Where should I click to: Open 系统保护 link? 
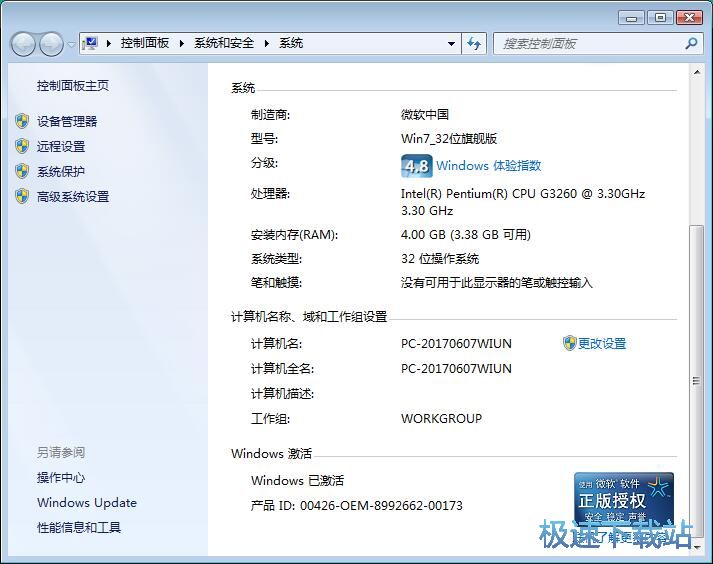(61, 171)
